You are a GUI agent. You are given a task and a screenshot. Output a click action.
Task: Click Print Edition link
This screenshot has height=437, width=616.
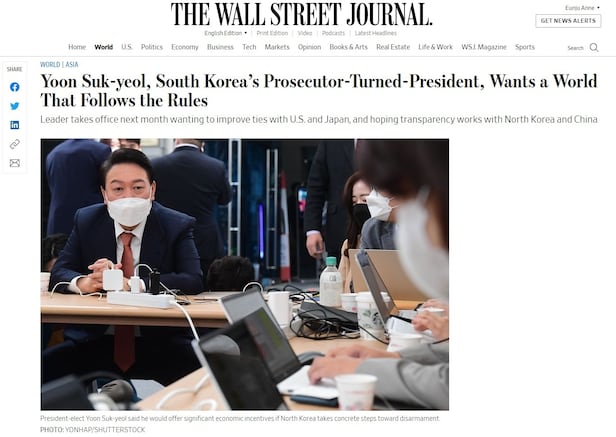pos(272,33)
